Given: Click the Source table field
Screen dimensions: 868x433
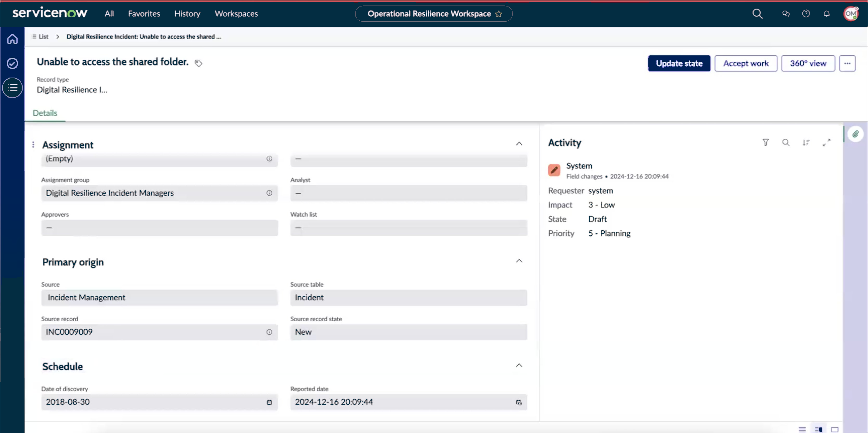Looking at the screenshot, I should [409, 297].
